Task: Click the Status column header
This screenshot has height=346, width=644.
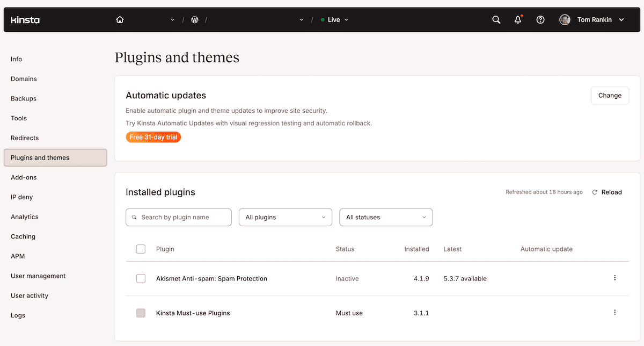Action: click(345, 249)
